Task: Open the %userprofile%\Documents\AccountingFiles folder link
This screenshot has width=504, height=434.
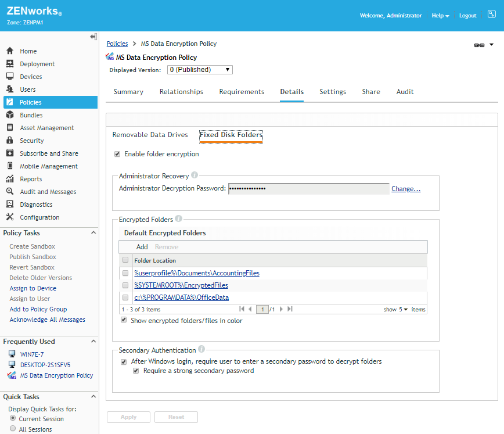Action: point(197,273)
